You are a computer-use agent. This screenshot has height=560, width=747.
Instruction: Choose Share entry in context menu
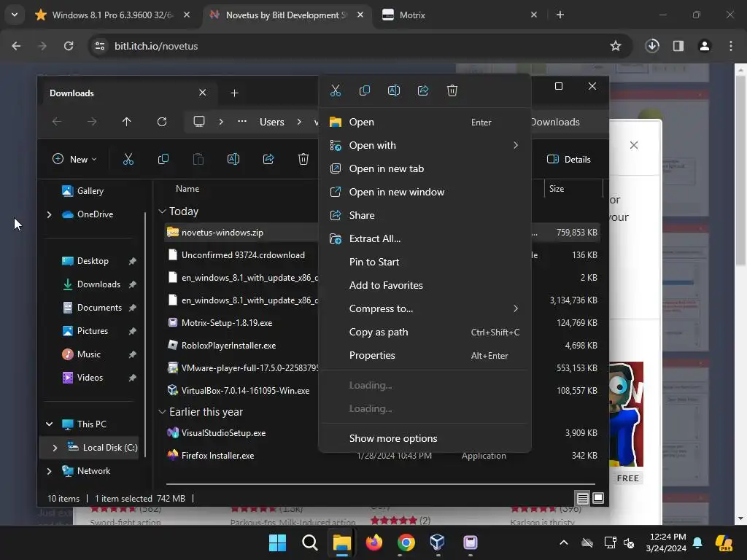(x=425, y=215)
